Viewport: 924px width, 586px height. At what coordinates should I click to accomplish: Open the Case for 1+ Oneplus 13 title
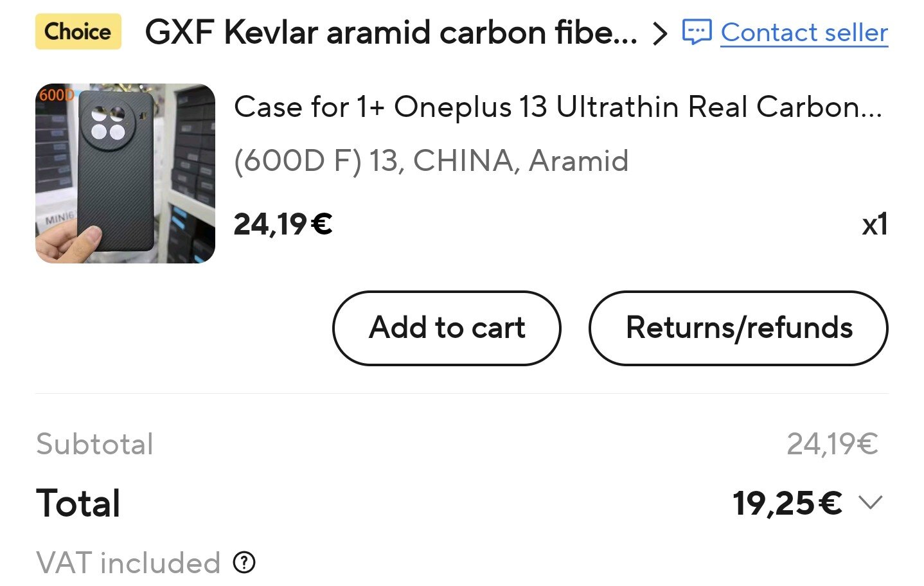coord(558,107)
